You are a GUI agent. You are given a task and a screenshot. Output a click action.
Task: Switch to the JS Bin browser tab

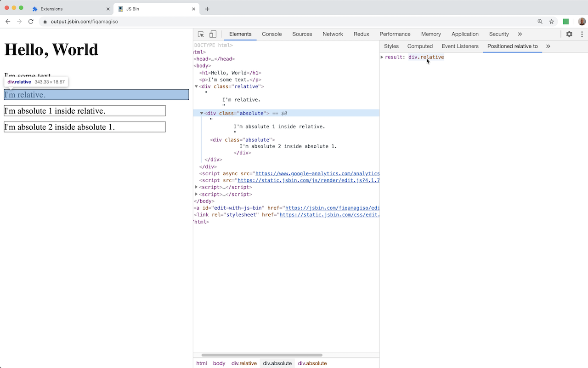click(x=156, y=9)
